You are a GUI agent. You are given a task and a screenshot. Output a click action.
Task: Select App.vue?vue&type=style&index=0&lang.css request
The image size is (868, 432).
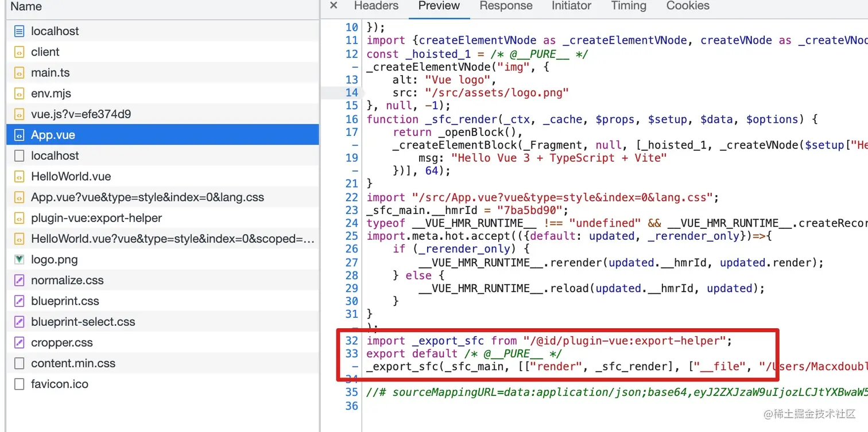pos(162,197)
